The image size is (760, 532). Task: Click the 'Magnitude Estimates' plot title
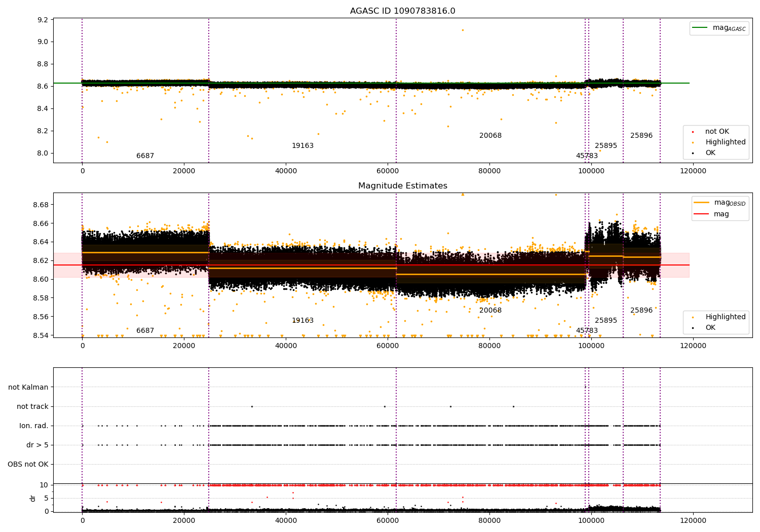pos(402,186)
